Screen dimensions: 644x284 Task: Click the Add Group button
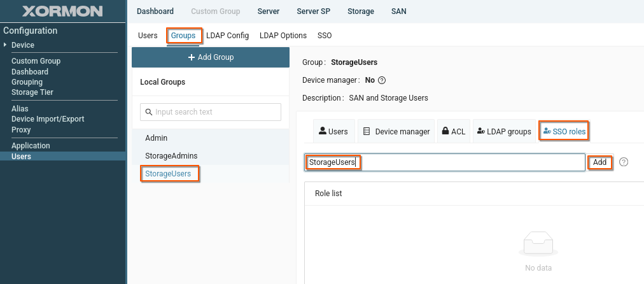click(x=211, y=57)
